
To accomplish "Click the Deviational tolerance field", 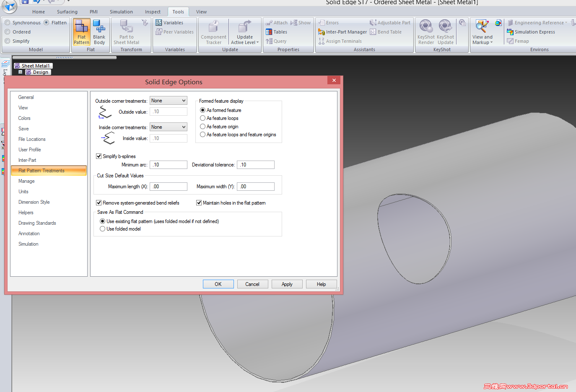I will tap(256, 165).
